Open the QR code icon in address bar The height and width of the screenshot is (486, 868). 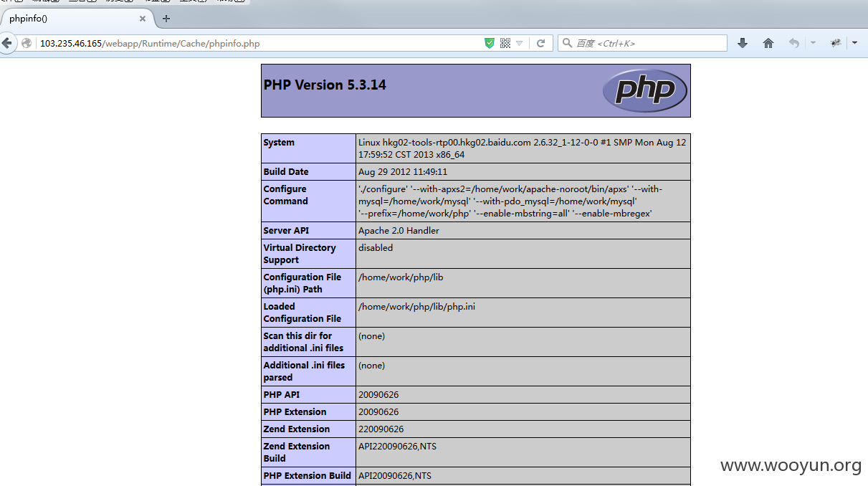(x=505, y=43)
